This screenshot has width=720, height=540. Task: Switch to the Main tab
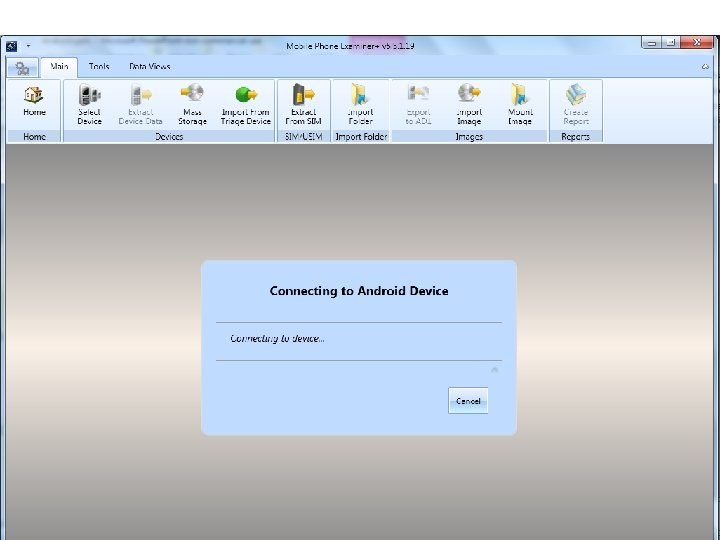(59, 67)
